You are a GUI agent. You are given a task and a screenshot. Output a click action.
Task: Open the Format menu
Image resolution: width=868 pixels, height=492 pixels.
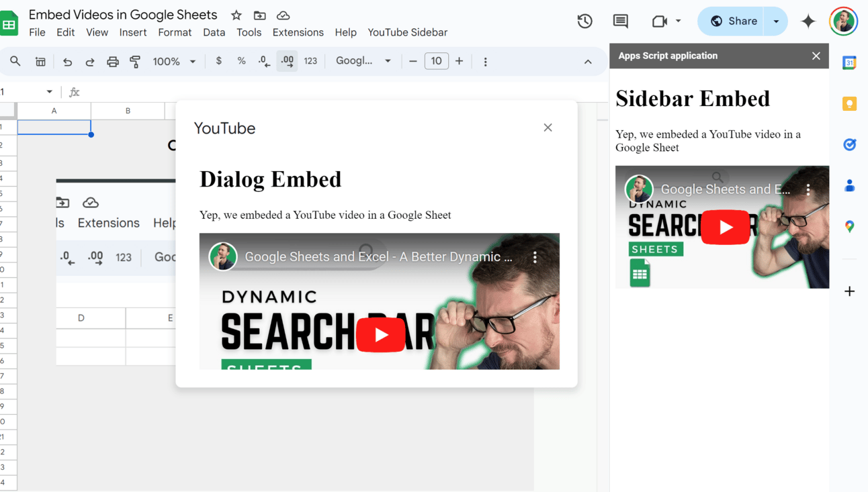(x=175, y=32)
